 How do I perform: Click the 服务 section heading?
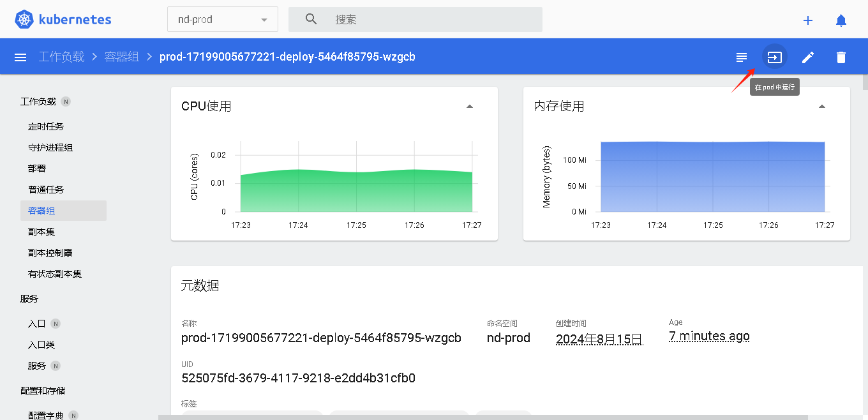29,299
